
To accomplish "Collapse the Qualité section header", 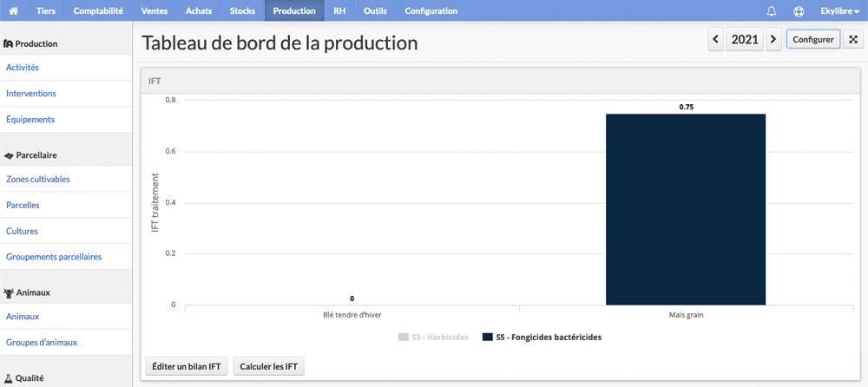I will pyautogui.click(x=66, y=378).
